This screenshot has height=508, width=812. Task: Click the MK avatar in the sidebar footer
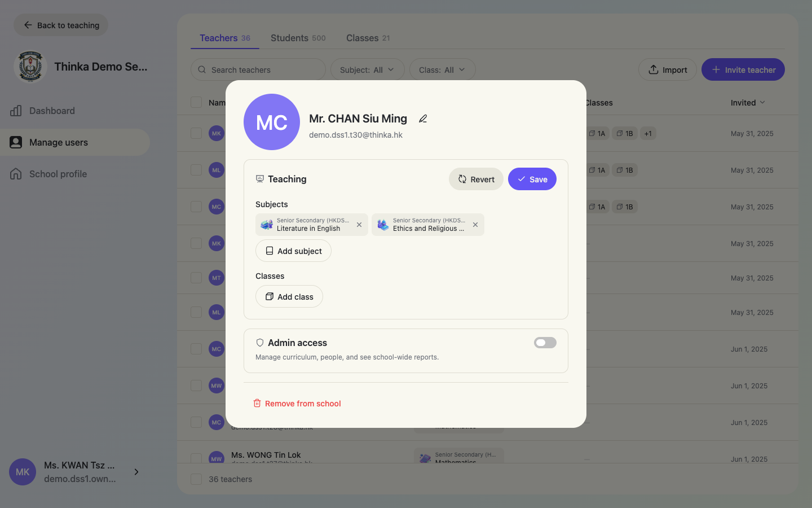pyautogui.click(x=23, y=472)
